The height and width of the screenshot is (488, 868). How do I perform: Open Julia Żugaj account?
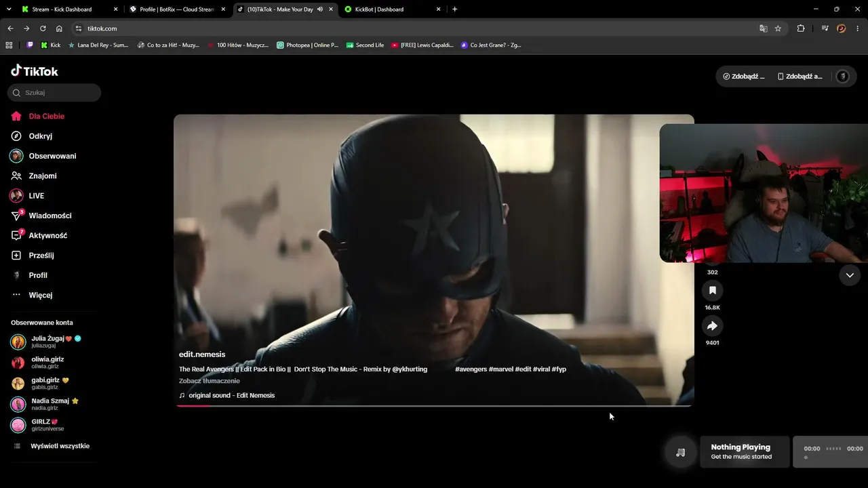pos(46,342)
